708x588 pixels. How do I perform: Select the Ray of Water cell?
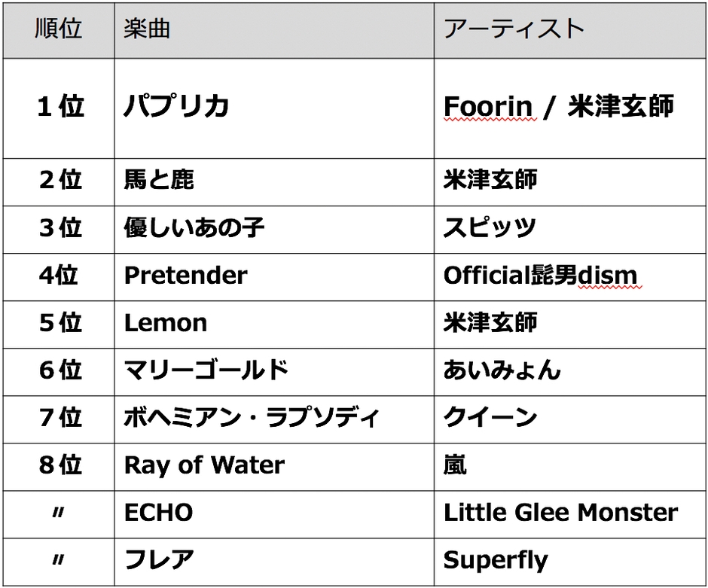click(x=204, y=465)
